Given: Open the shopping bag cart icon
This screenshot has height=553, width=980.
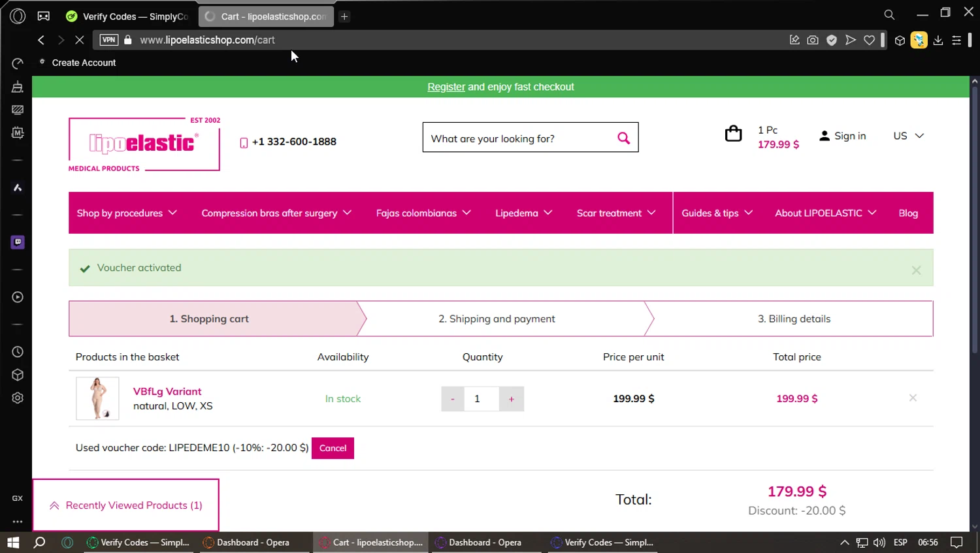Looking at the screenshot, I should [x=734, y=134].
